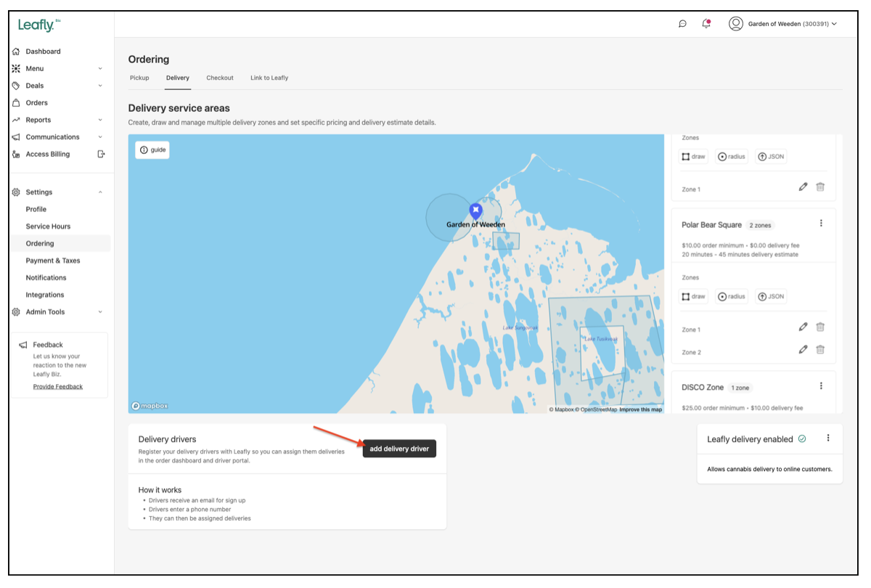Click the Leafly delivery enabled check icon
This screenshot has height=588, width=871.
point(802,439)
